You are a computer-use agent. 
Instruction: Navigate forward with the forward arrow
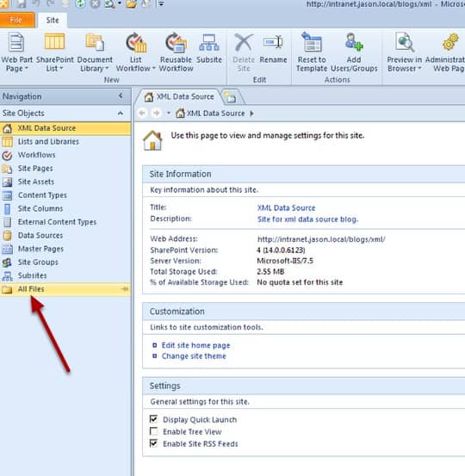(156, 114)
